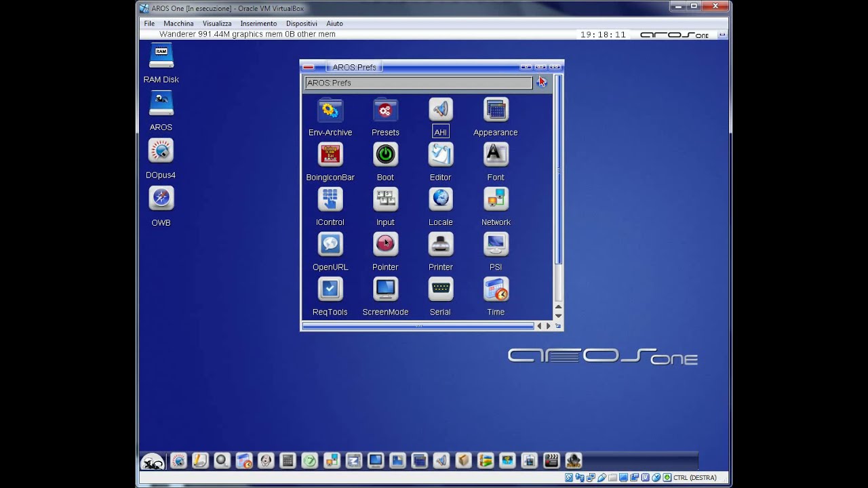Click the scroll up arrow in Prefs window
Image resolution: width=868 pixels, height=488 pixels.
pos(558,307)
